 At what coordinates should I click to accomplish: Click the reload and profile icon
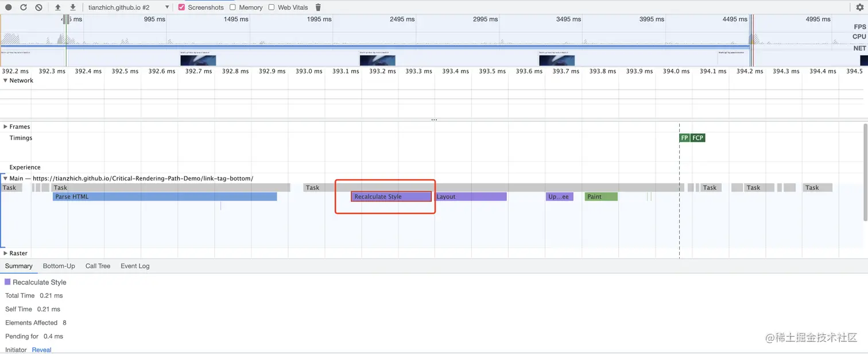pos(24,7)
